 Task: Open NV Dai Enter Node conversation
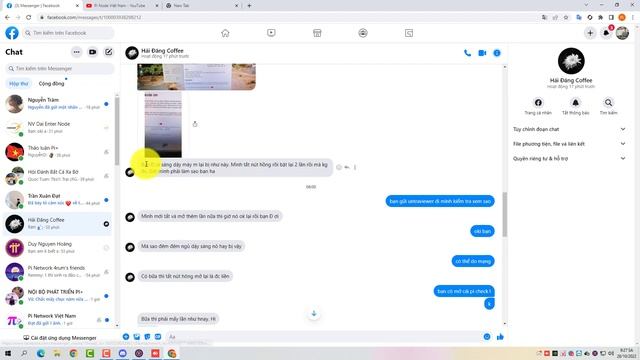58,128
